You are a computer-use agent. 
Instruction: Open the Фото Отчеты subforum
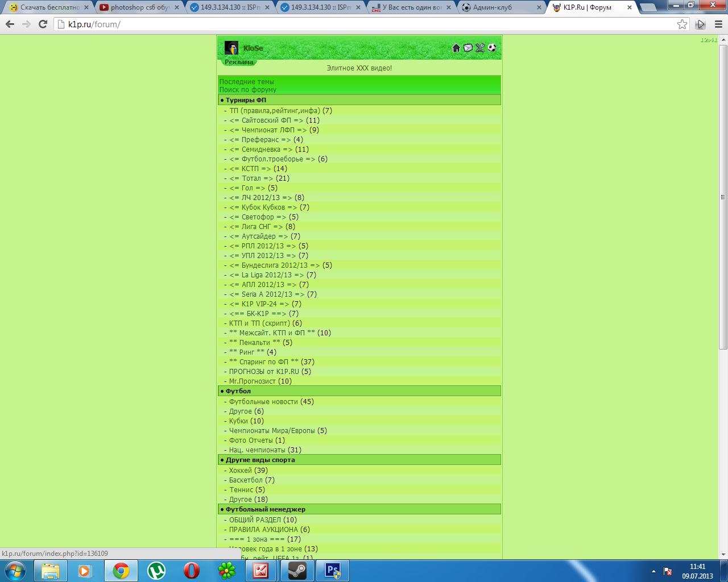tap(251, 440)
